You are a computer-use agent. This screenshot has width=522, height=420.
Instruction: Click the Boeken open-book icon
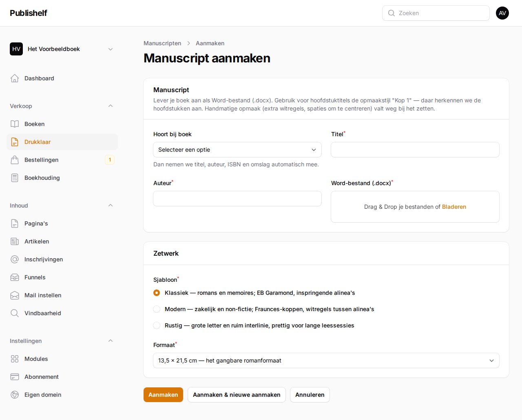click(15, 124)
